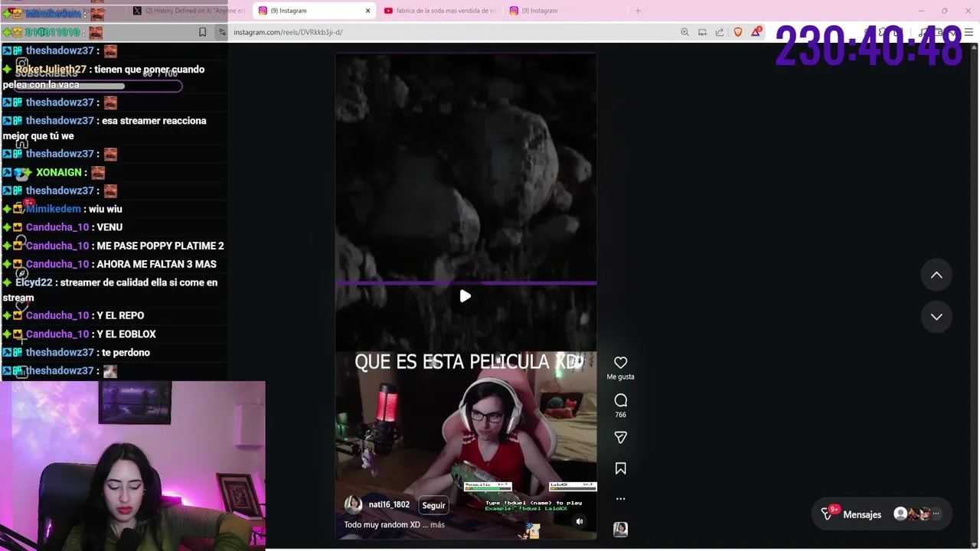The image size is (980, 551).
Task: Go to previous reel with up chevron
Action: coord(936,275)
